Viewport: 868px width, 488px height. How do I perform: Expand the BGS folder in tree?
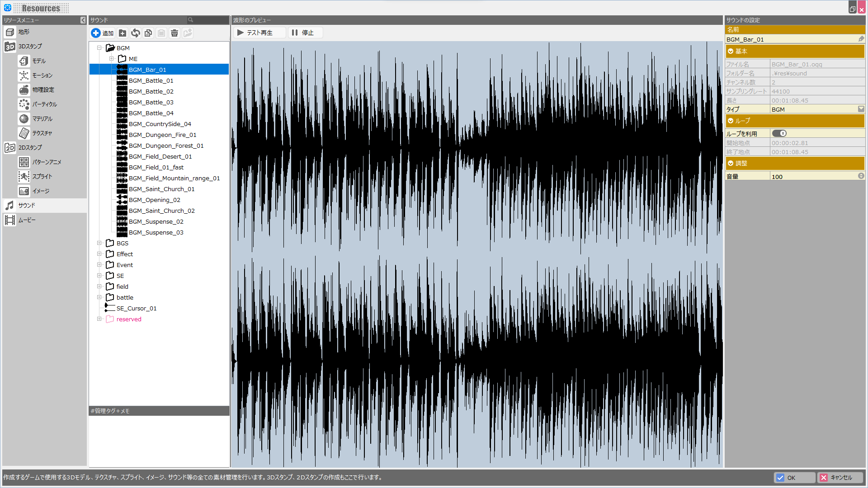pos(99,243)
